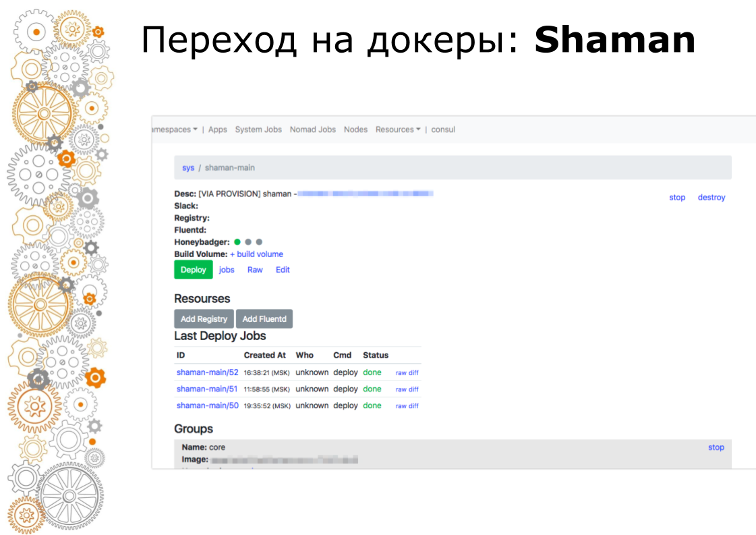Click the first gray Honeybadger dot
Image resolution: width=756 pixels, height=535 pixels.
(x=247, y=242)
